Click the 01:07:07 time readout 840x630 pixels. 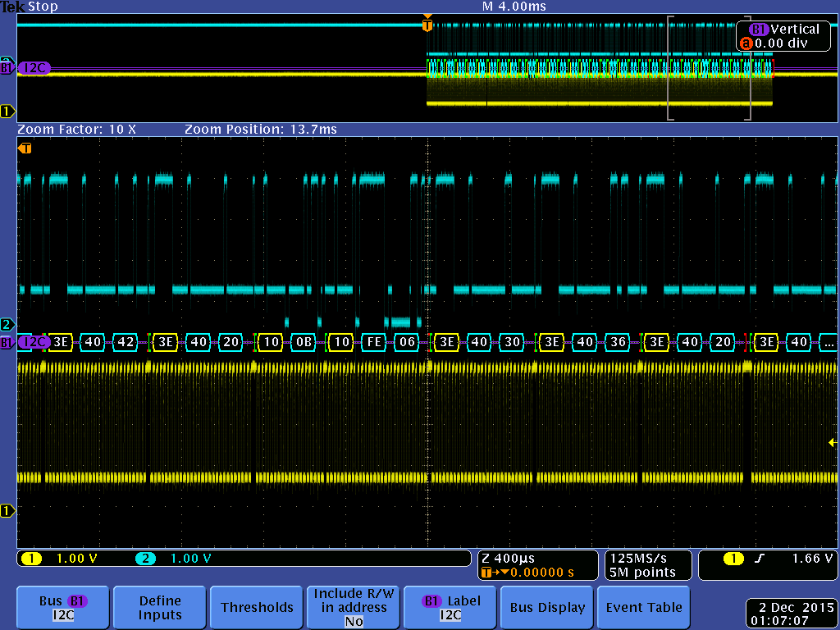click(x=779, y=621)
